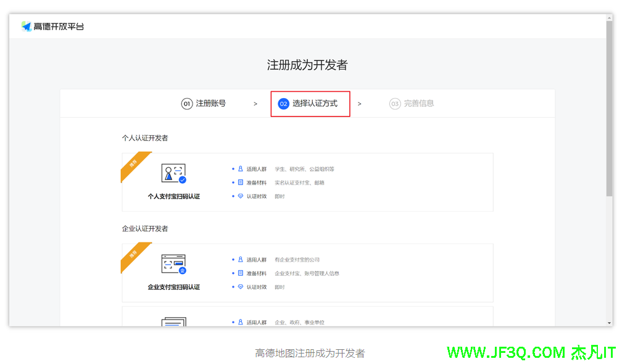Viewport: 622px width, 364px height.
Task: Click the scrollbar up arrow
Action: click(609, 19)
